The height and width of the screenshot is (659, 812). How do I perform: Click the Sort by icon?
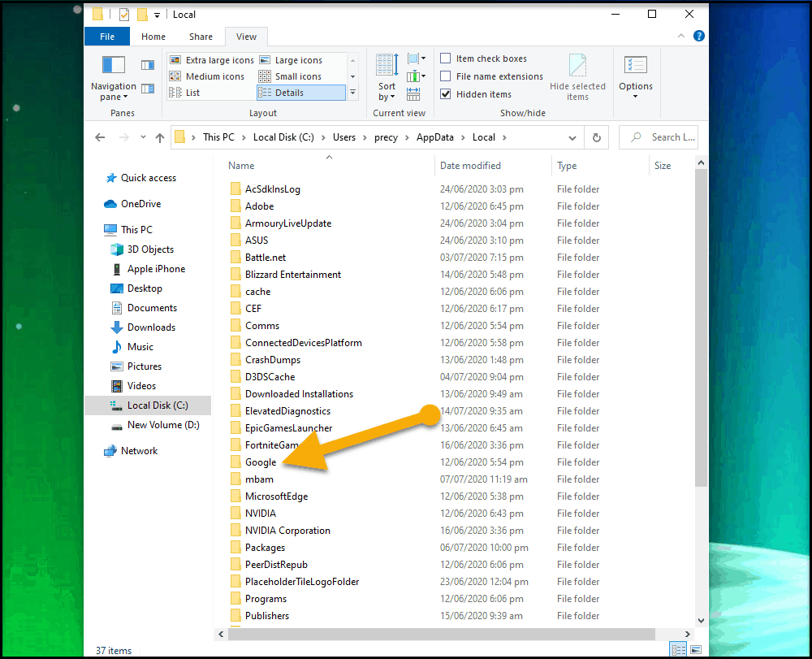coord(387,67)
